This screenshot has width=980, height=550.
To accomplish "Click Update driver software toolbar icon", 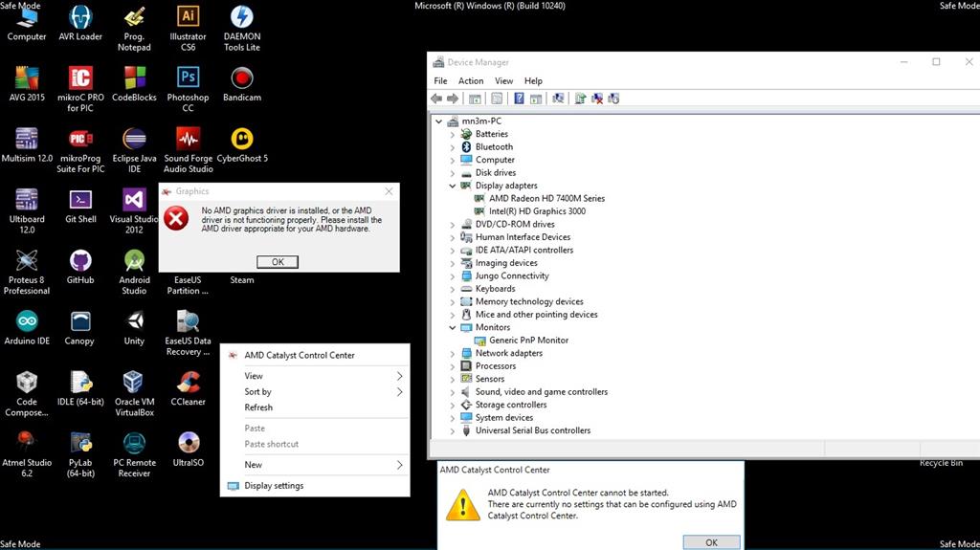I will point(580,99).
